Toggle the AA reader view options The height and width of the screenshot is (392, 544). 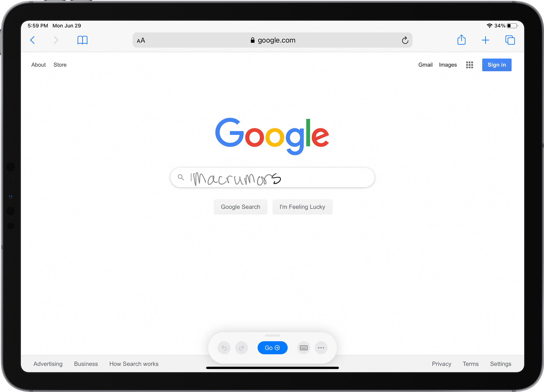141,40
